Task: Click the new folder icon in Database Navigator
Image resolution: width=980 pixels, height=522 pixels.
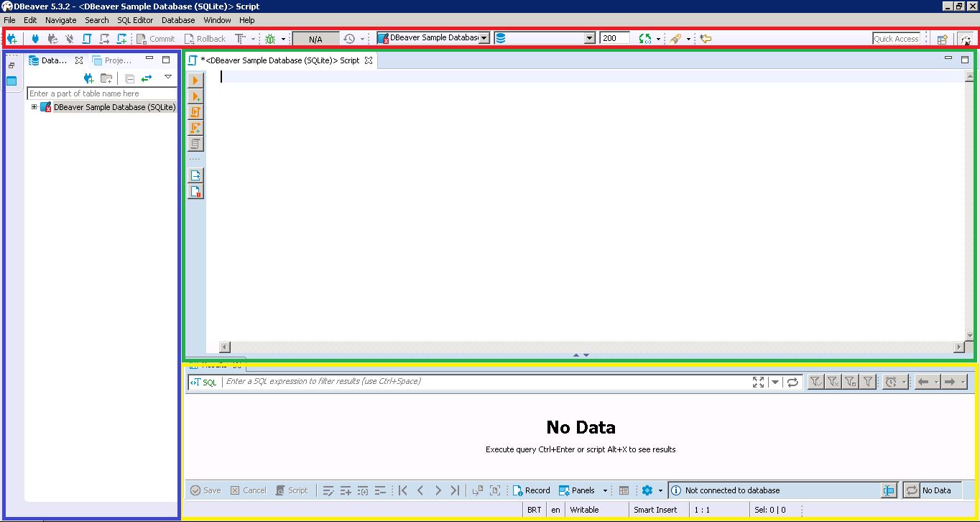Action: point(106,78)
